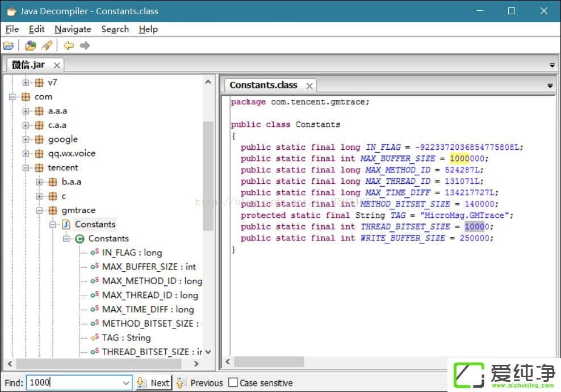
Task: Click the Open Type toolbar icon
Action: point(31,46)
